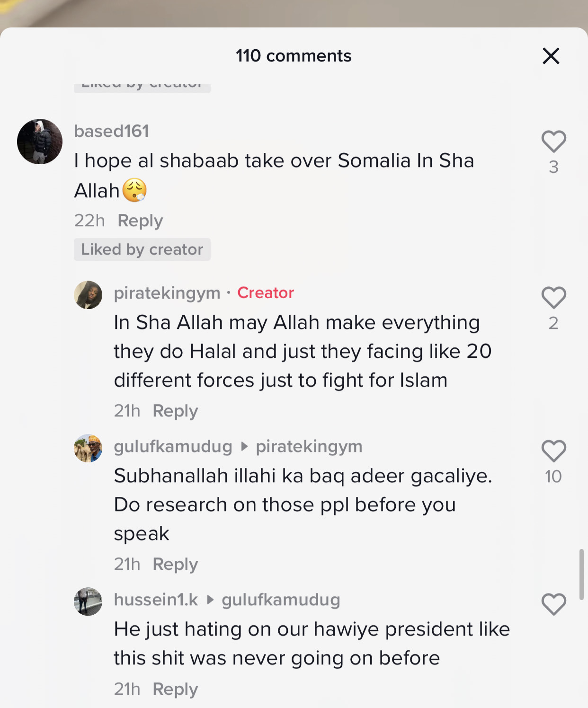Tap the replied-to piratekingym mention
The height and width of the screenshot is (708, 588).
point(309,446)
